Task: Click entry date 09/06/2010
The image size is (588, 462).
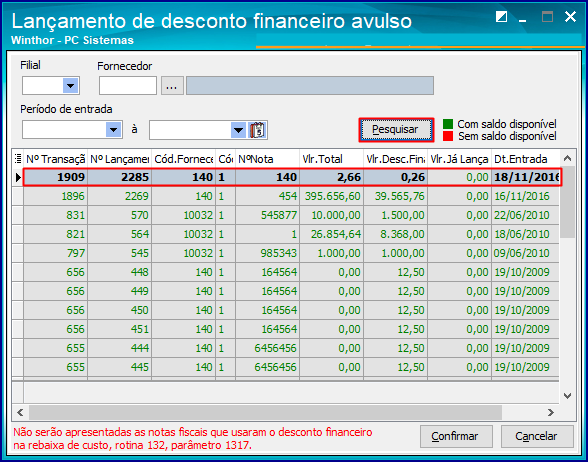Action: point(525,253)
